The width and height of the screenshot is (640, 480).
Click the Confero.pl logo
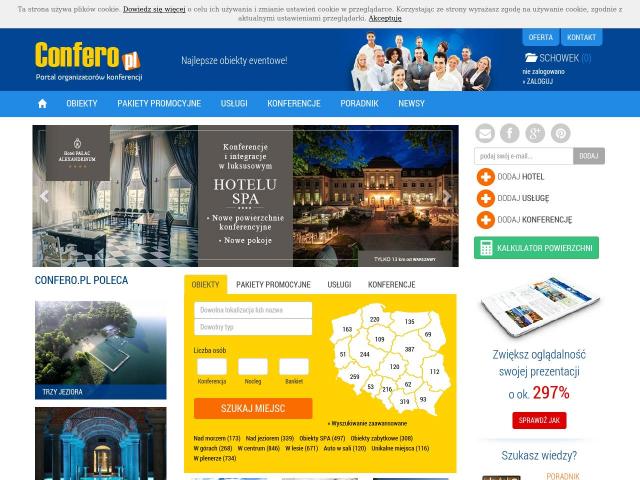point(88,60)
